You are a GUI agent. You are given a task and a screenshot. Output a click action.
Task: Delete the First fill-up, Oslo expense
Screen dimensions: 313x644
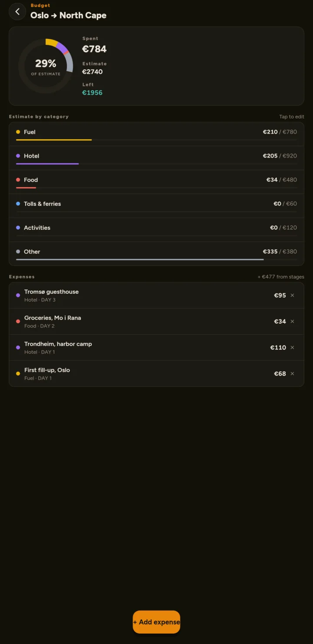click(x=292, y=374)
